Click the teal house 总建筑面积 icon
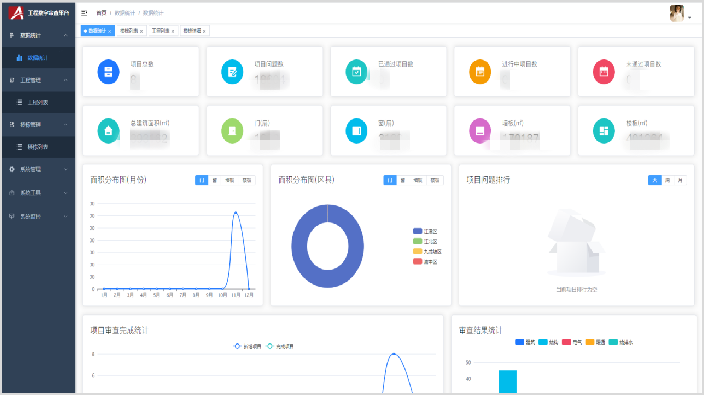Screen dimensions: 704x395 108,131
